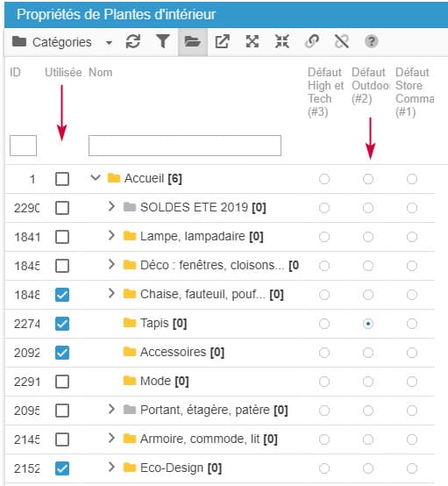Collapse the Accueil tree node

(x=96, y=178)
